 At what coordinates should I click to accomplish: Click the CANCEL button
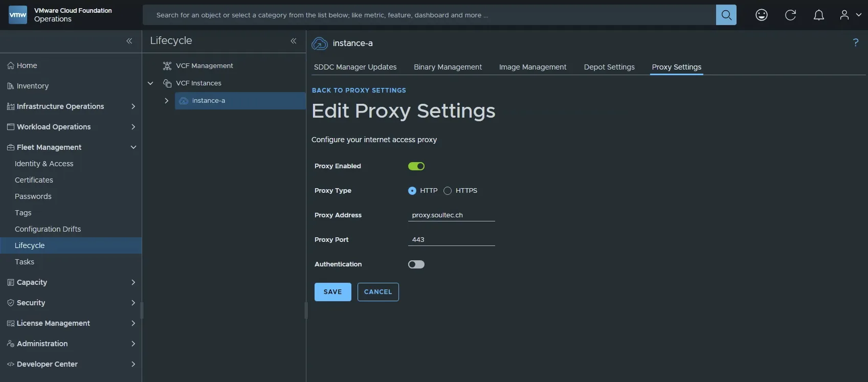click(x=378, y=292)
